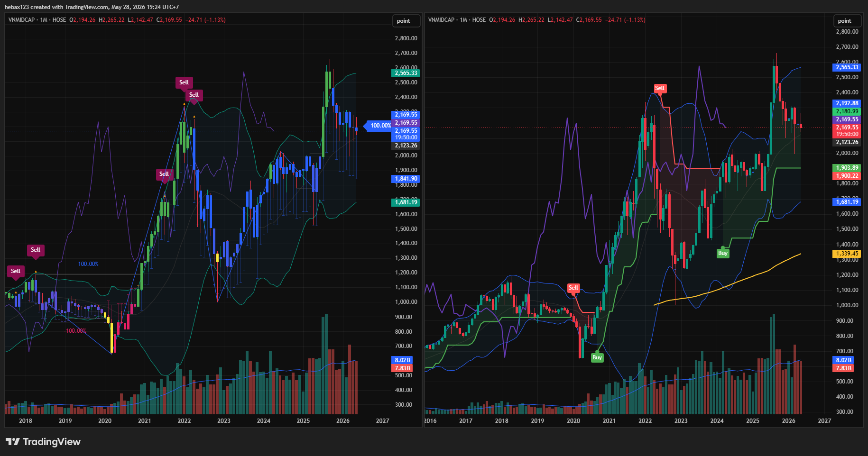Click the 7.83B volume label in left chart

pyautogui.click(x=402, y=368)
